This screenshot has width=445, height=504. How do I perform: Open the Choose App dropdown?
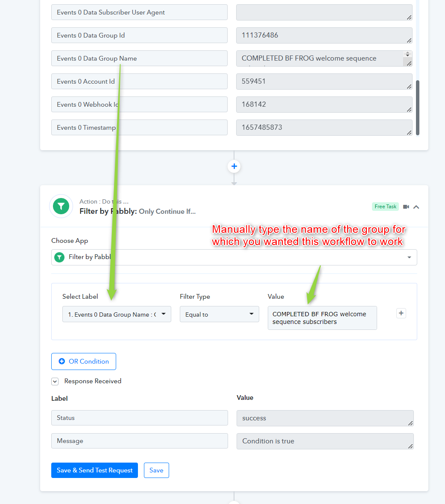coord(234,257)
